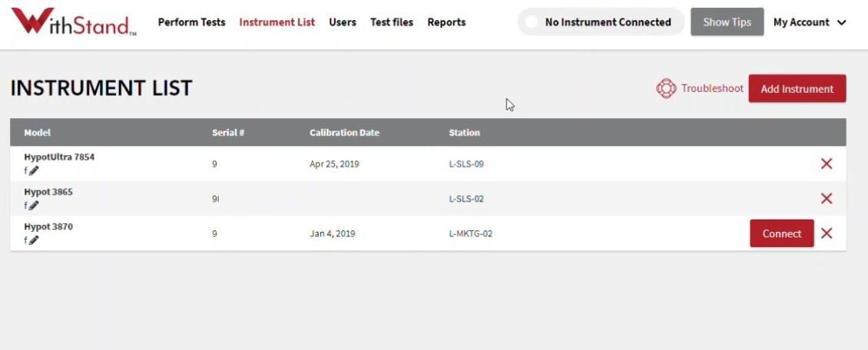Open the Test files section
This screenshot has height=350, width=868.
tap(392, 22)
